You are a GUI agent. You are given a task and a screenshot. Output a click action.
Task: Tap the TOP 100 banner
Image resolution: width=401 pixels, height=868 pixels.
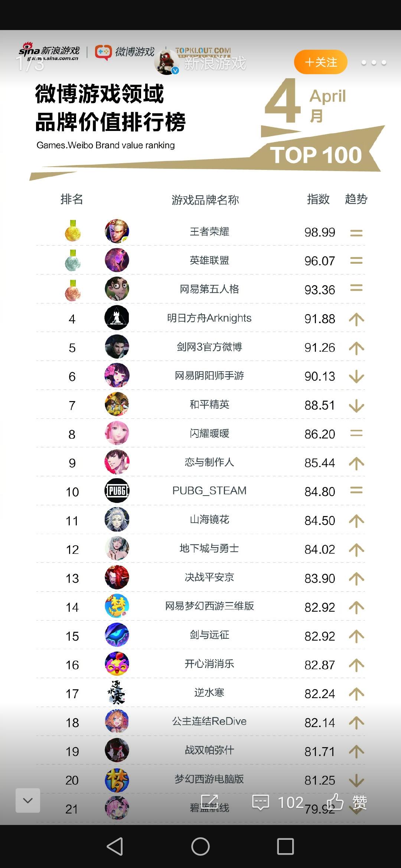tap(316, 155)
